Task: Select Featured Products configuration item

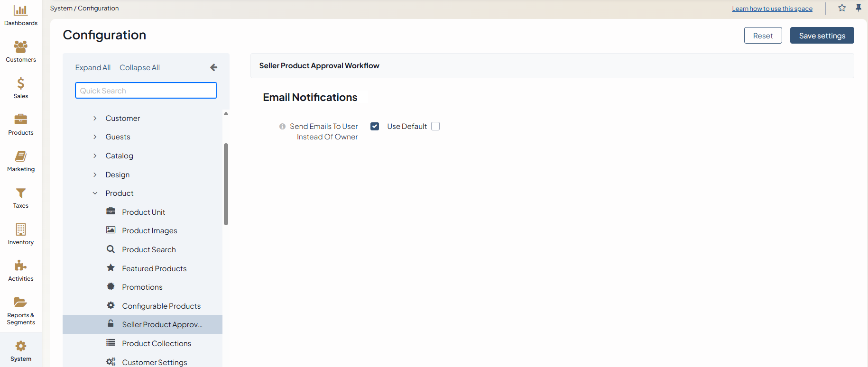Action: point(154,268)
